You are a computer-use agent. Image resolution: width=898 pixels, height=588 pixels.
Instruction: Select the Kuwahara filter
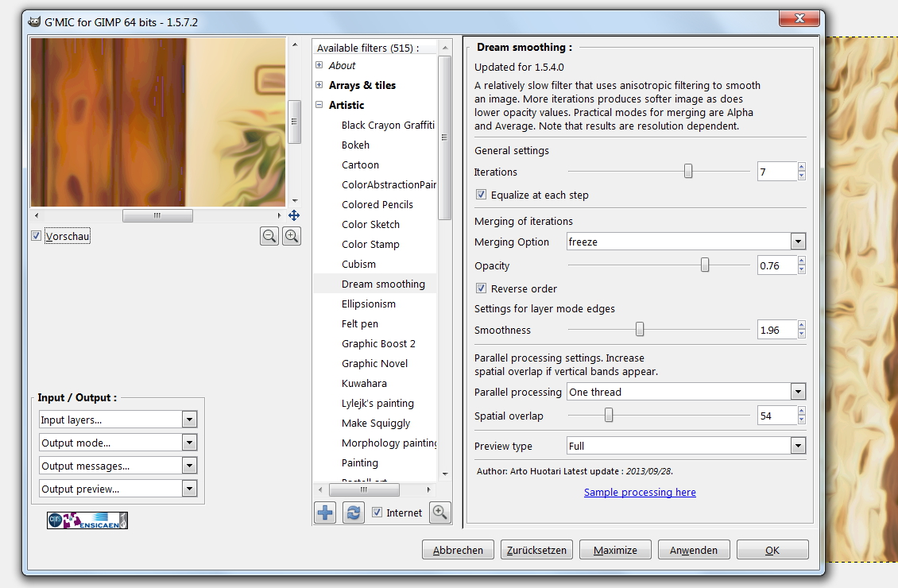tap(364, 383)
